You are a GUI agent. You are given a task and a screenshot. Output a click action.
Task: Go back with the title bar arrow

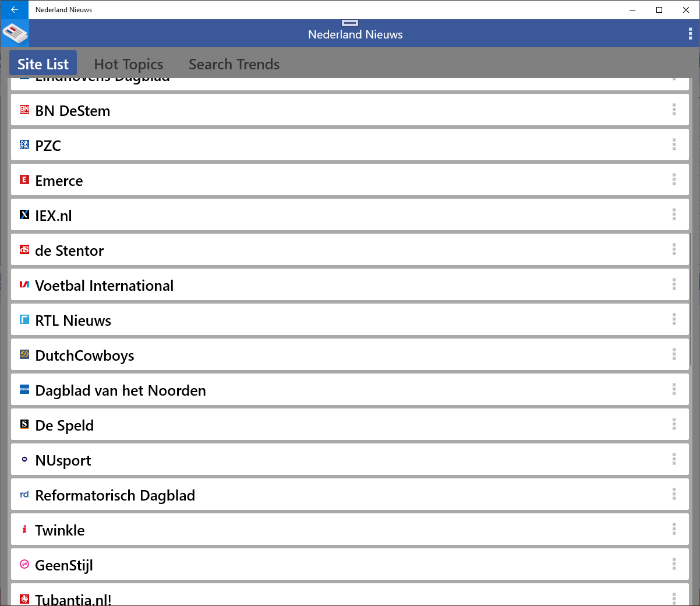[x=14, y=10]
